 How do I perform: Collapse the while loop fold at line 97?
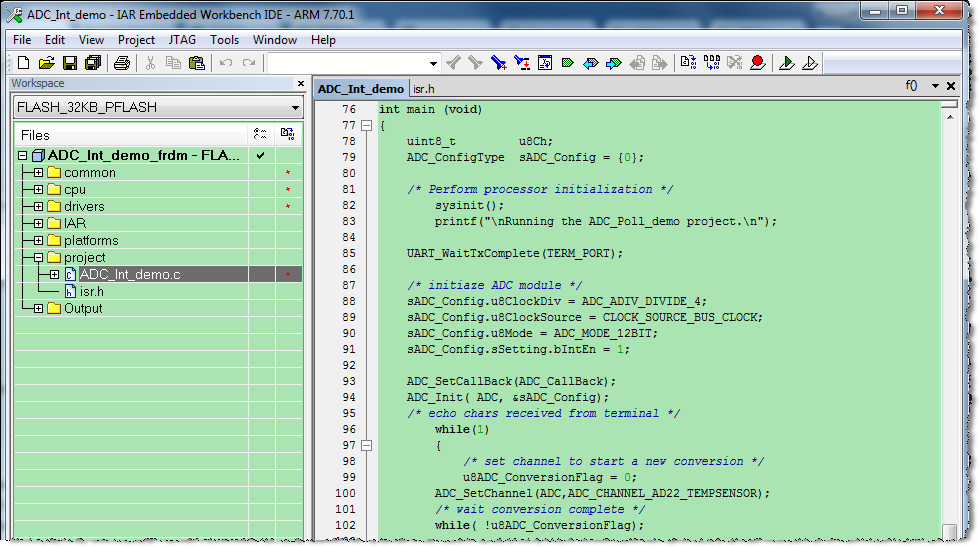[x=367, y=445]
